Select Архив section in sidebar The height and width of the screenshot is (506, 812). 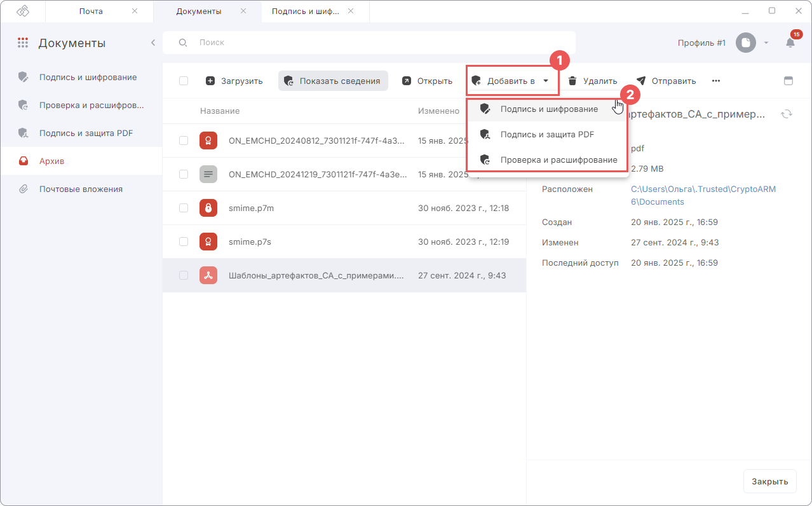click(x=81, y=161)
